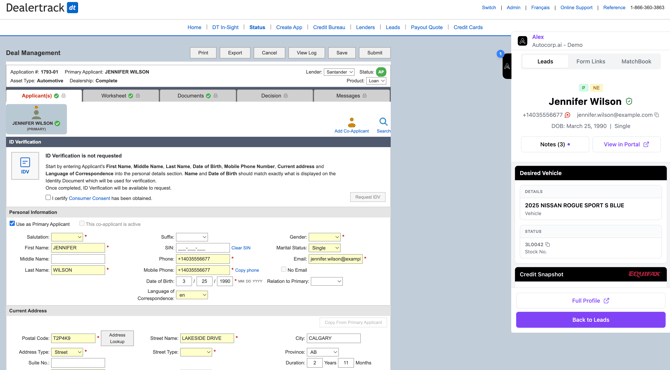Click the View Log button
The image size is (670, 370).
[x=306, y=53]
